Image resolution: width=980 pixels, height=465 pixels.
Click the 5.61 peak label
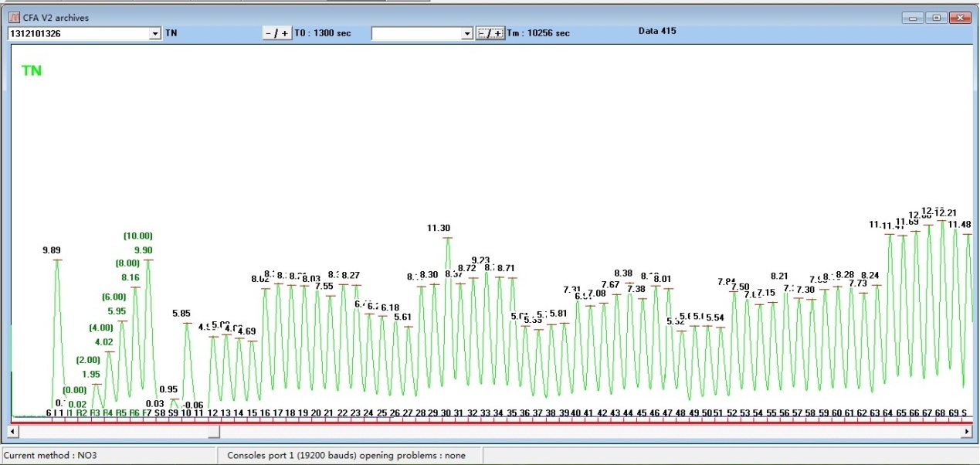(x=402, y=317)
